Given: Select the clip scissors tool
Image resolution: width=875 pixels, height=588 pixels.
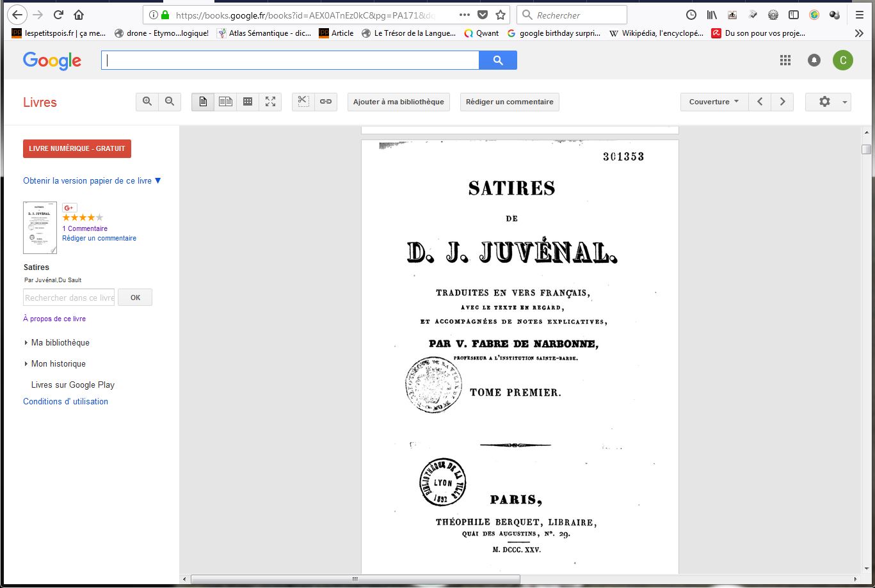Looking at the screenshot, I should pyautogui.click(x=303, y=102).
